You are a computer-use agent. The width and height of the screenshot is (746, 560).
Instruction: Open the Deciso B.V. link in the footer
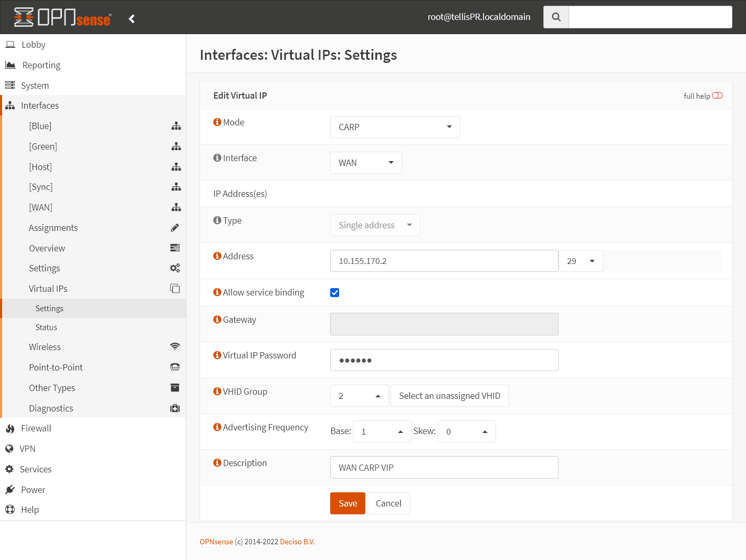pos(297,541)
